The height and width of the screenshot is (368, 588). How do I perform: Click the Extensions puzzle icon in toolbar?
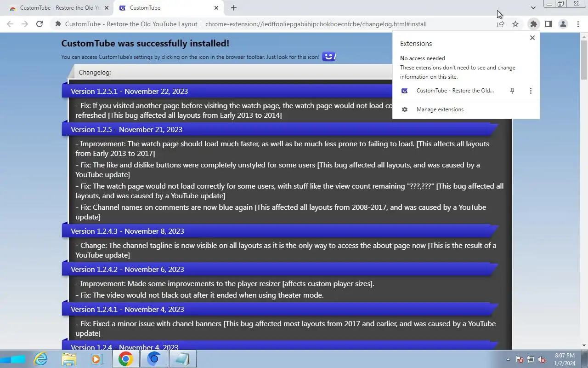pos(533,24)
